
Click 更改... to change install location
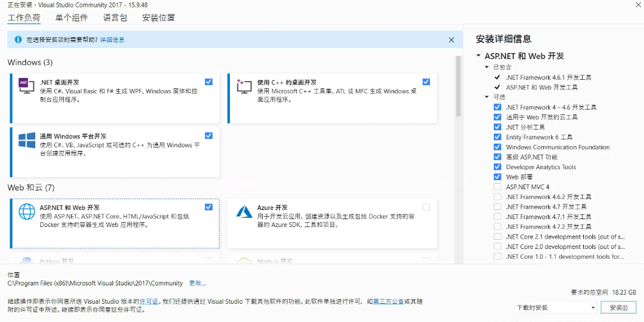197,283
